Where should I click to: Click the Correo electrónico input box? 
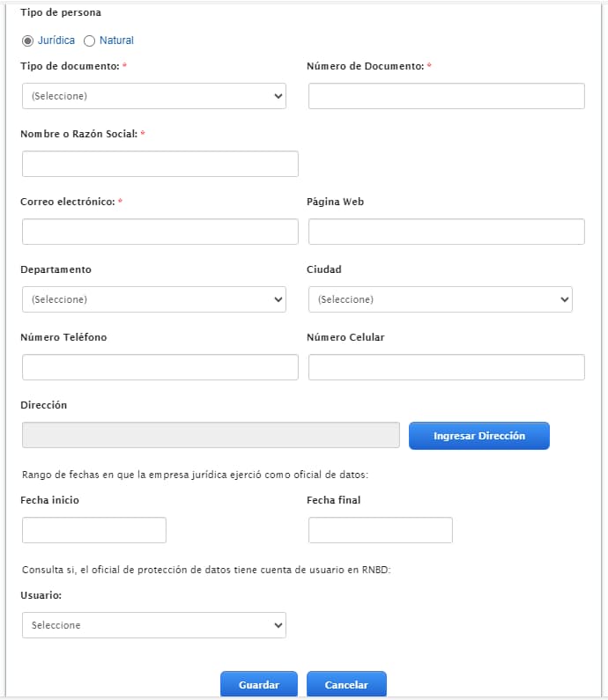159,232
